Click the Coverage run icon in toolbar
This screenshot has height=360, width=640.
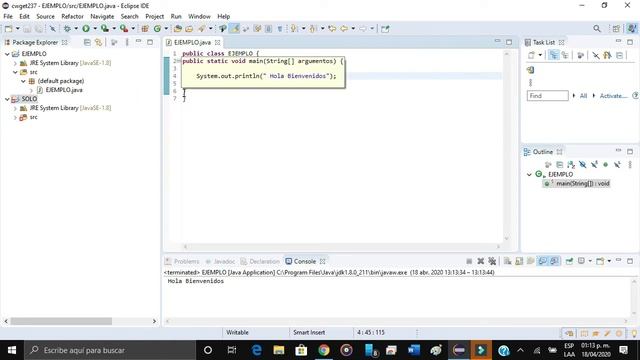[x=105, y=29]
